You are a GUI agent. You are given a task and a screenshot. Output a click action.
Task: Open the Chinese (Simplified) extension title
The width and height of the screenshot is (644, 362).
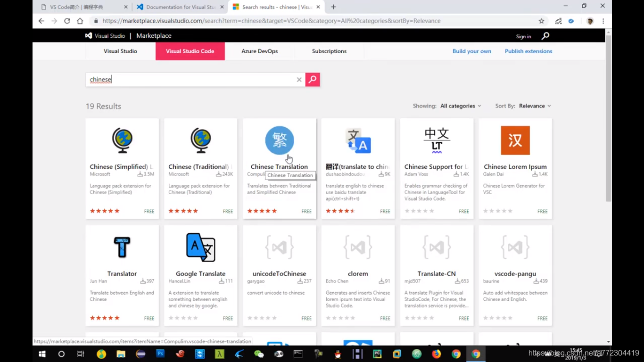pyautogui.click(x=121, y=167)
